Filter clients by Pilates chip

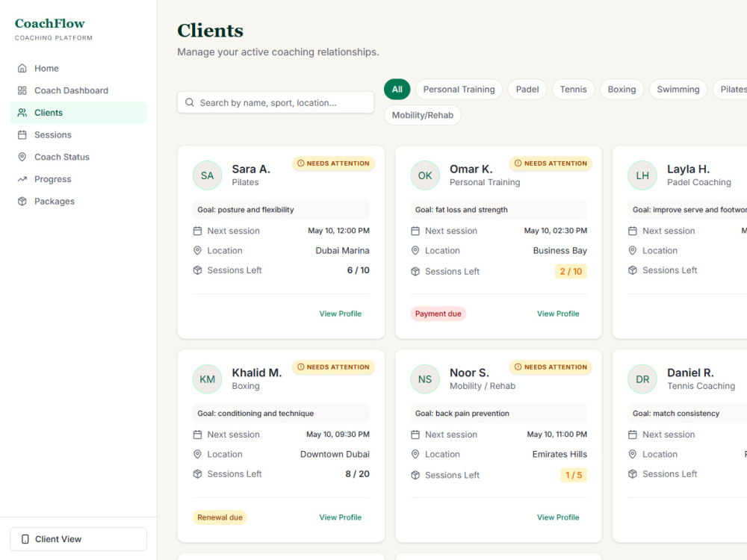pos(731,89)
